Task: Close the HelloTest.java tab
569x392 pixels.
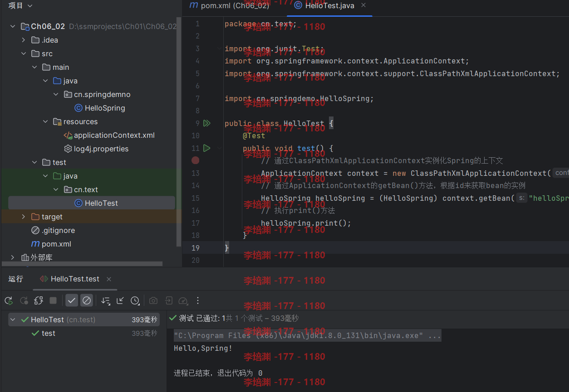Action: 363,5
